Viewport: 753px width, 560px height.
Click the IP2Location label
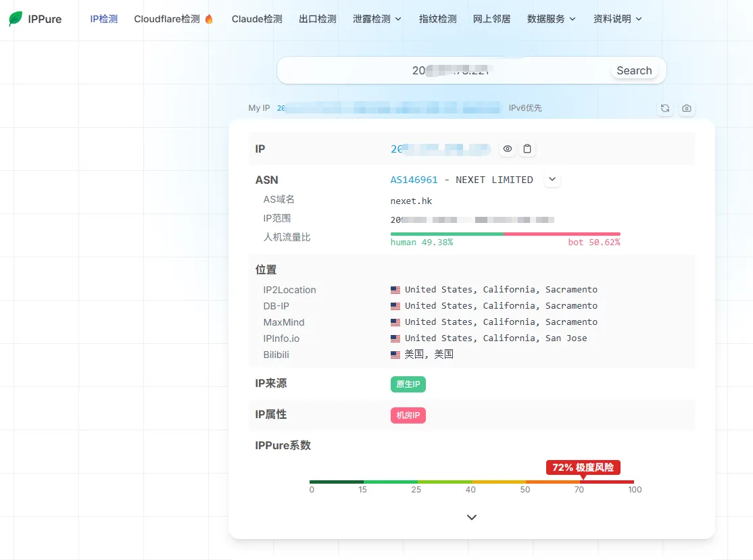289,290
